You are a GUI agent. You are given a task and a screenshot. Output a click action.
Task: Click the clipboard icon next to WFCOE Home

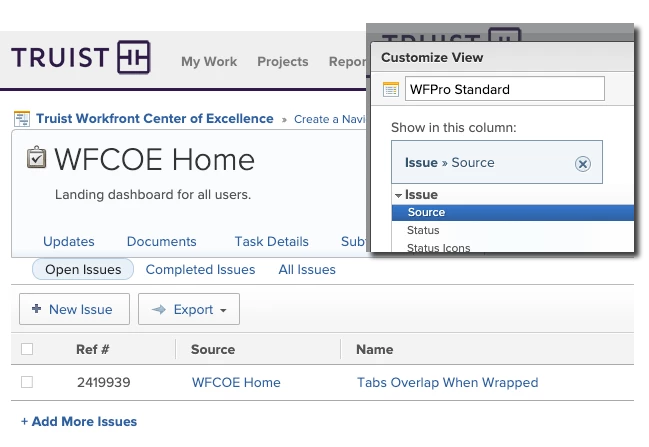[36, 157]
